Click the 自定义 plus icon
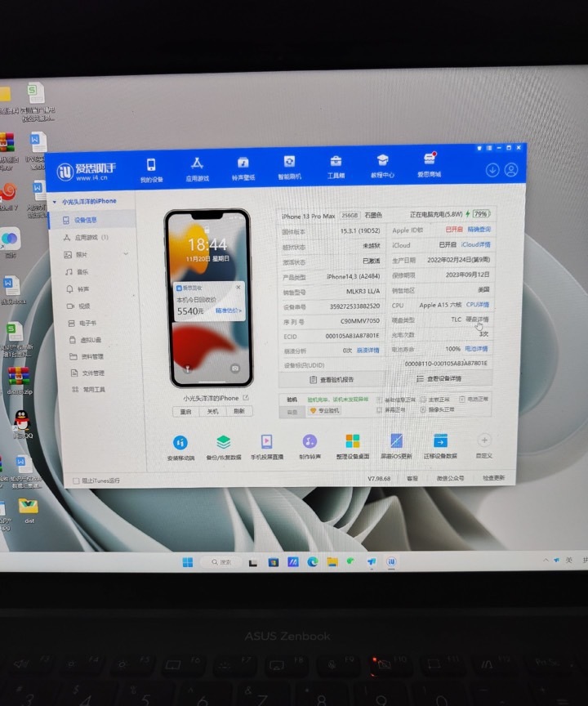This screenshot has width=588, height=706. tap(484, 440)
